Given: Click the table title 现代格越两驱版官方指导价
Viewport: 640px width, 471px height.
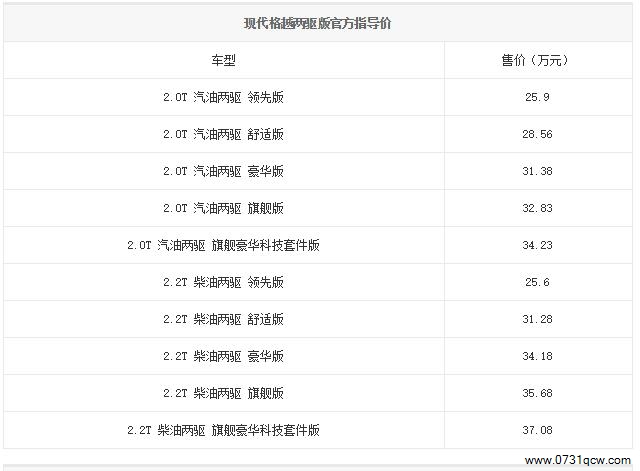Looking at the screenshot, I should click(x=318, y=23).
